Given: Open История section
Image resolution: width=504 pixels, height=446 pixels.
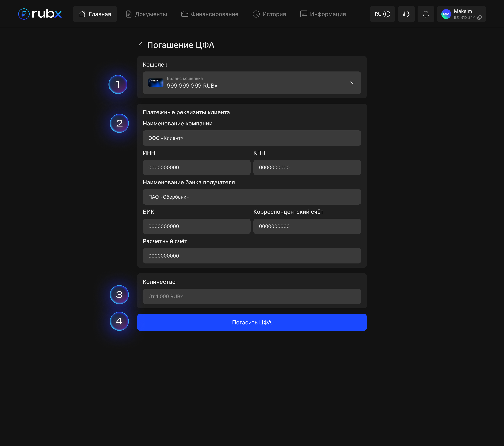Looking at the screenshot, I should [269, 14].
